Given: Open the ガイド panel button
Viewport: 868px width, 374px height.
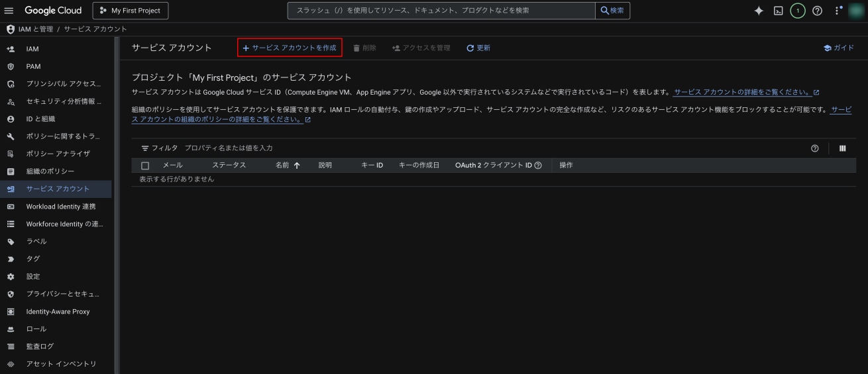Looking at the screenshot, I should point(838,48).
